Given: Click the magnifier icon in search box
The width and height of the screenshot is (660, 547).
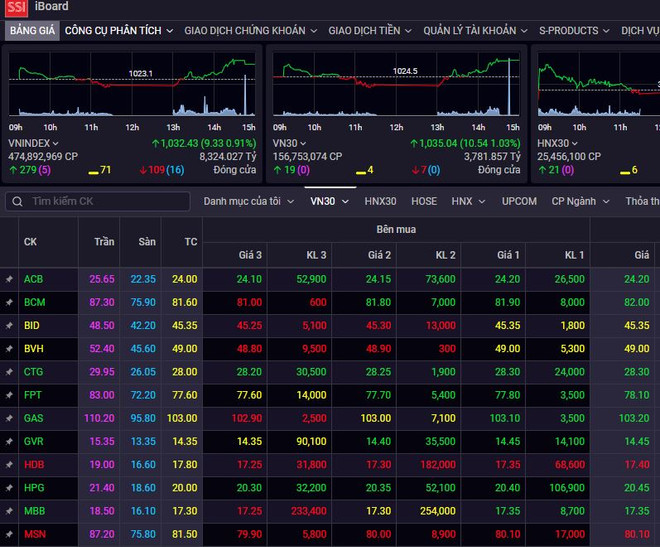Looking at the screenshot, I should [x=17, y=201].
